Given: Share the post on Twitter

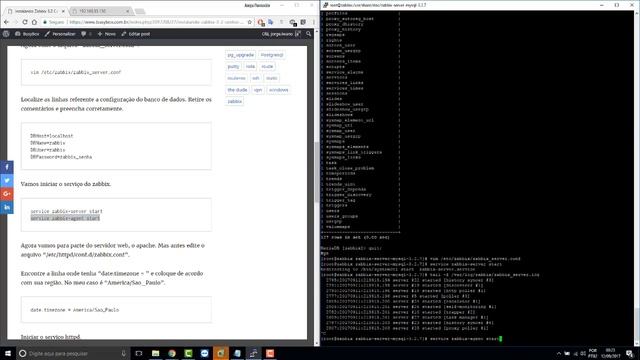Looking at the screenshot, I should (7, 180).
